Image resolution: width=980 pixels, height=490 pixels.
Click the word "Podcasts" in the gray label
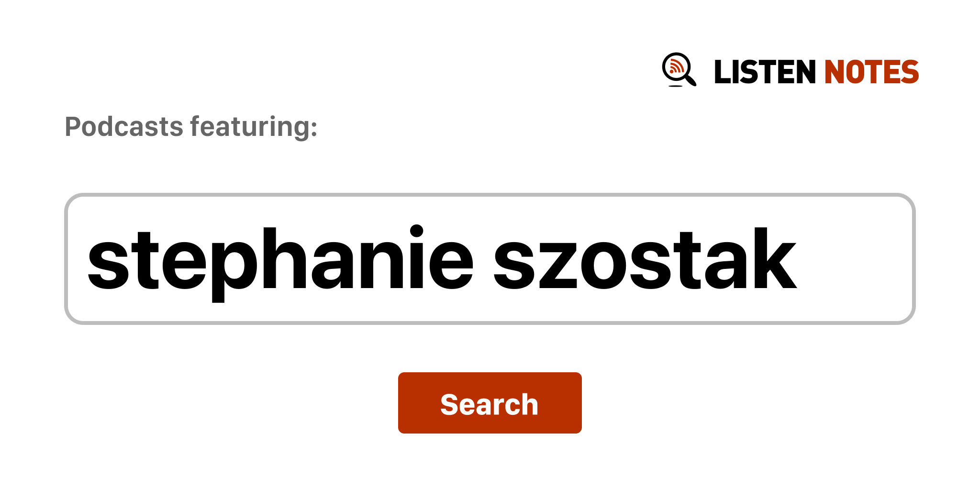[x=124, y=127]
